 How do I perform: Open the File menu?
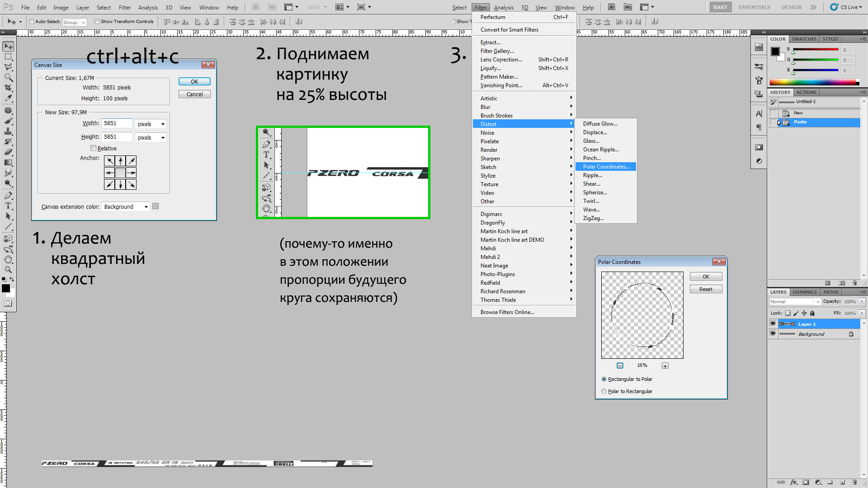pos(25,7)
